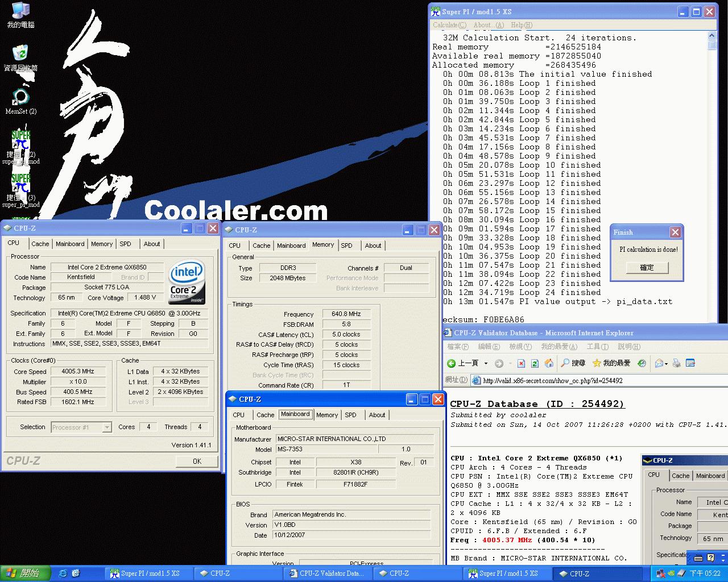Open the 我的電腦 desktop icon
This screenshot has width=728, height=582.
click(21, 15)
